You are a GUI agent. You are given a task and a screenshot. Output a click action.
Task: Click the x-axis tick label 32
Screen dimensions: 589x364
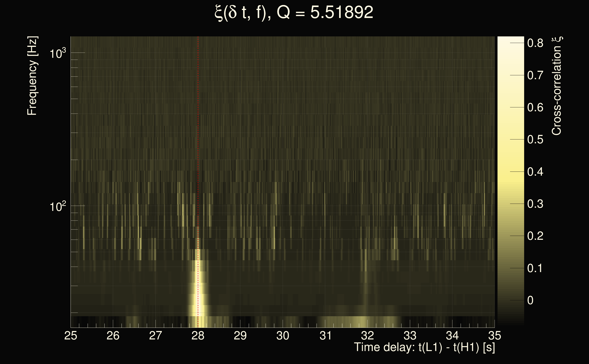click(x=368, y=336)
